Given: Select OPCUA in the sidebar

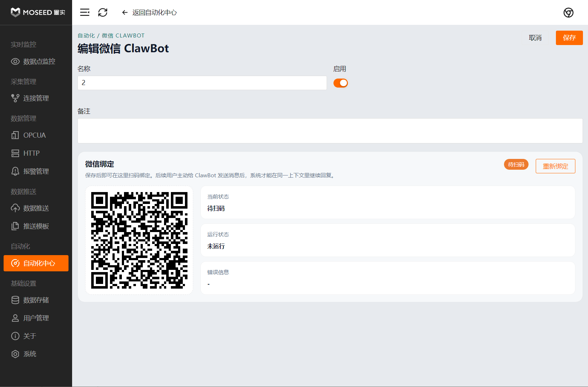Looking at the screenshot, I should (36, 135).
